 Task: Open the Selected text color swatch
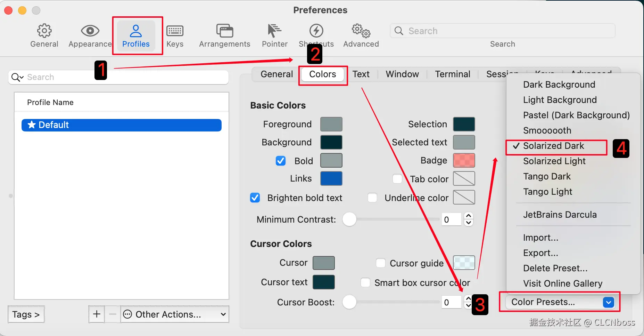[x=464, y=142]
